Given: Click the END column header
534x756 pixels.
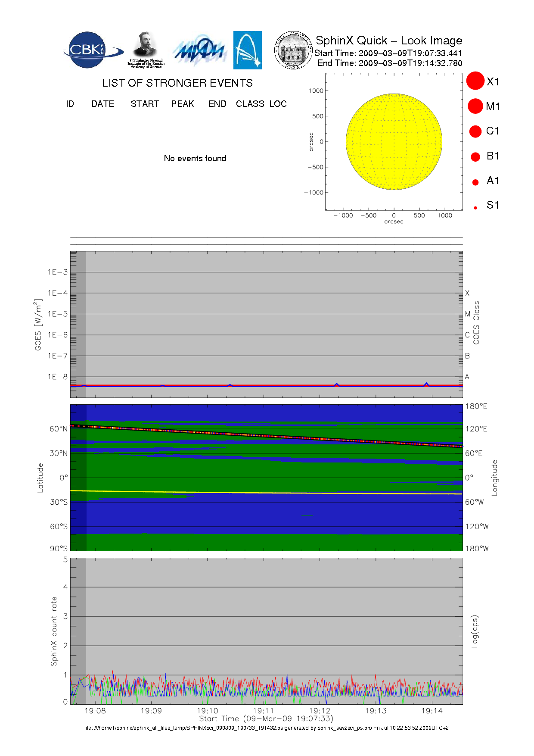Looking at the screenshot, I should (217, 104).
